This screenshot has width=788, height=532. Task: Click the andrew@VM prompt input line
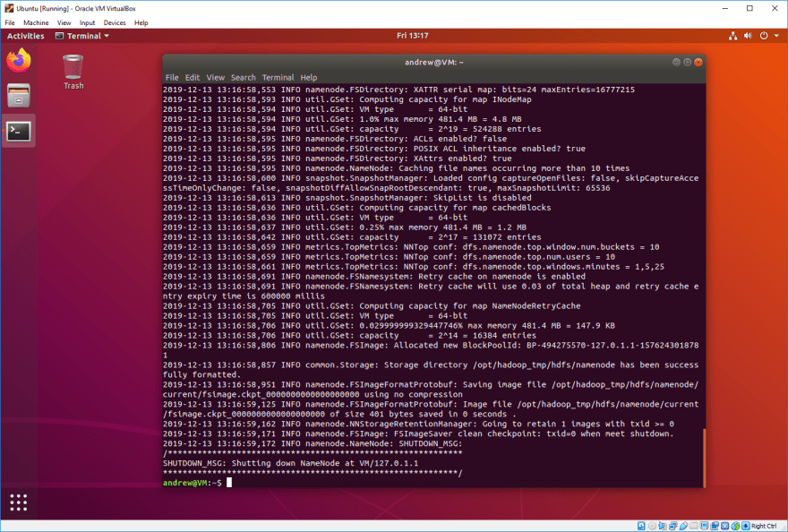point(433,483)
